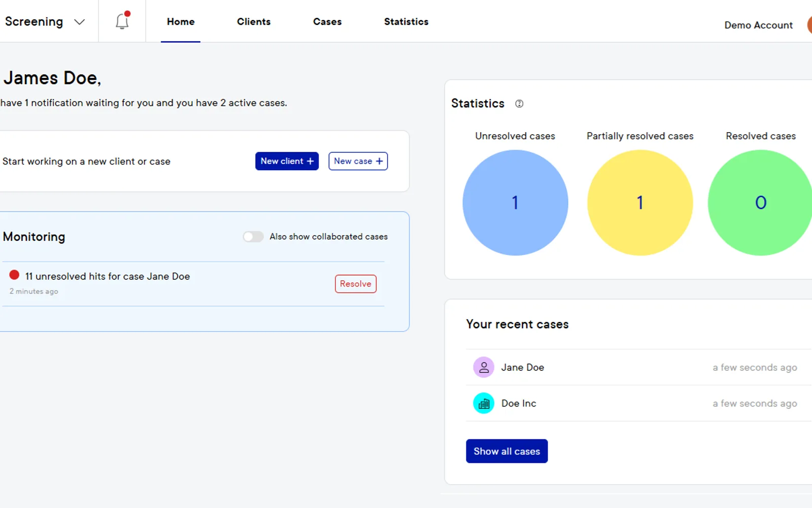This screenshot has width=812, height=508.
Task: Click the 'Monitoring' heading
Action: [34, 237]
